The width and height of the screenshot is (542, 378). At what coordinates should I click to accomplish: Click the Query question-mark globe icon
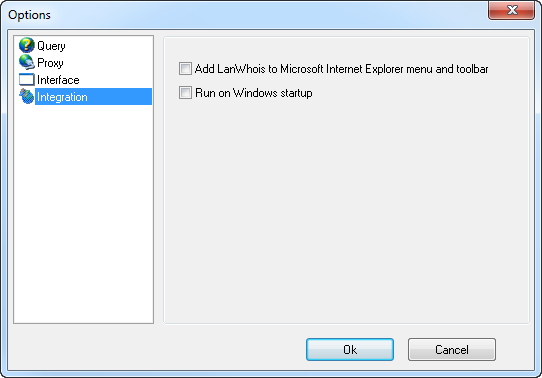(27, 45)
